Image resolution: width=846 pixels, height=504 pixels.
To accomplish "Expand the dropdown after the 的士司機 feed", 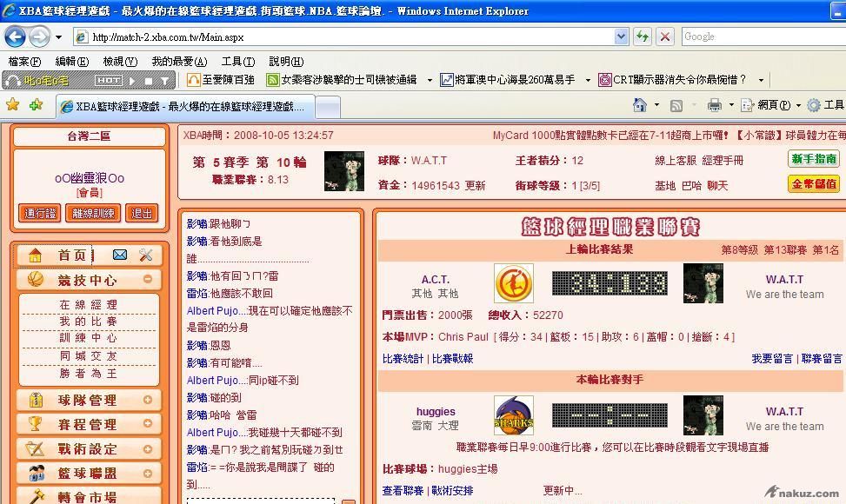I will click(430, 80).
